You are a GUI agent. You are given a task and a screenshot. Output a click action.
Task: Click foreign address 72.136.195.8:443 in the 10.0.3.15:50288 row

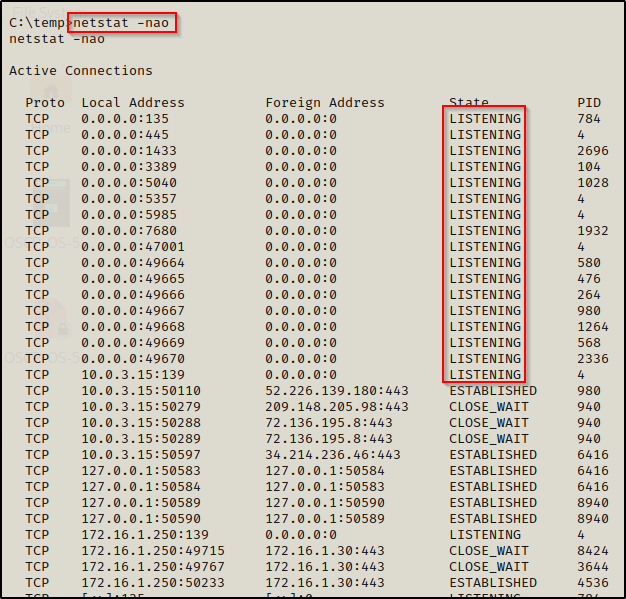tap(329, 422)
